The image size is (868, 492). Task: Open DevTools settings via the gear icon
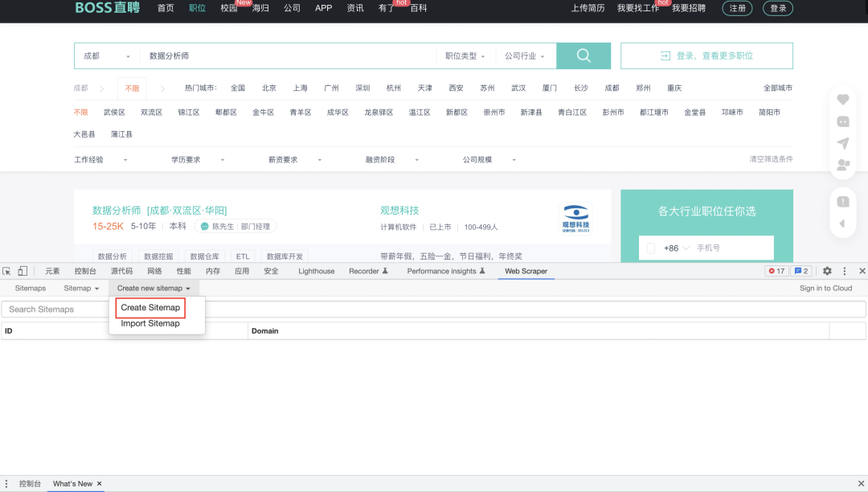[x=825, y=271]
